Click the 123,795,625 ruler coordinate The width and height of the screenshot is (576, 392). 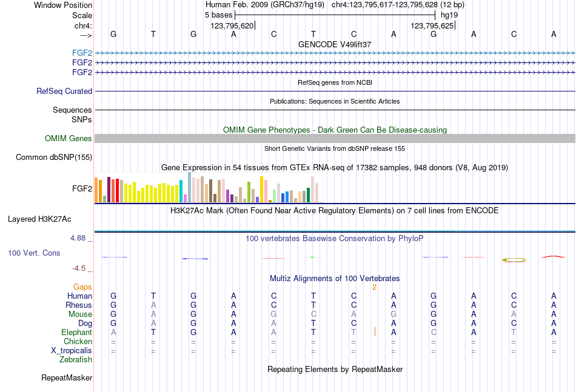point(432,25)
